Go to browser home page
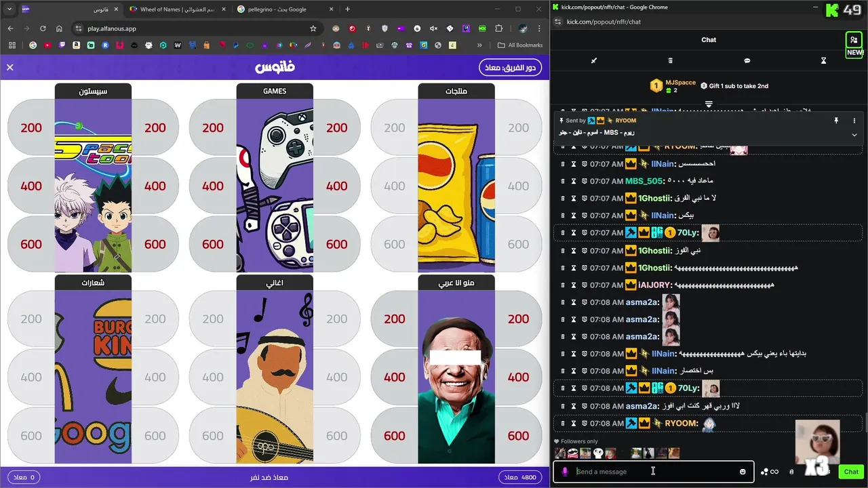 [x=59, y=28]
